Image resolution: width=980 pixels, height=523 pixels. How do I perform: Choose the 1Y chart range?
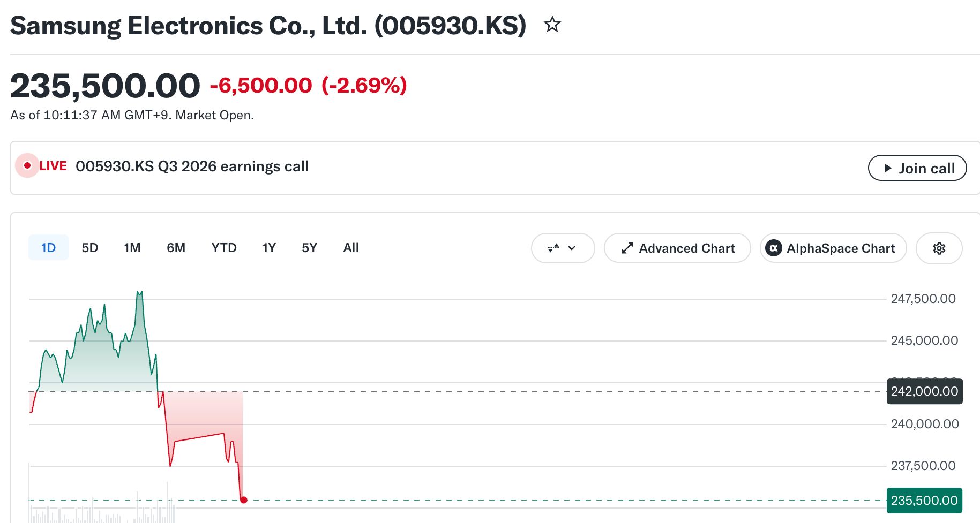tap(269, 248)
